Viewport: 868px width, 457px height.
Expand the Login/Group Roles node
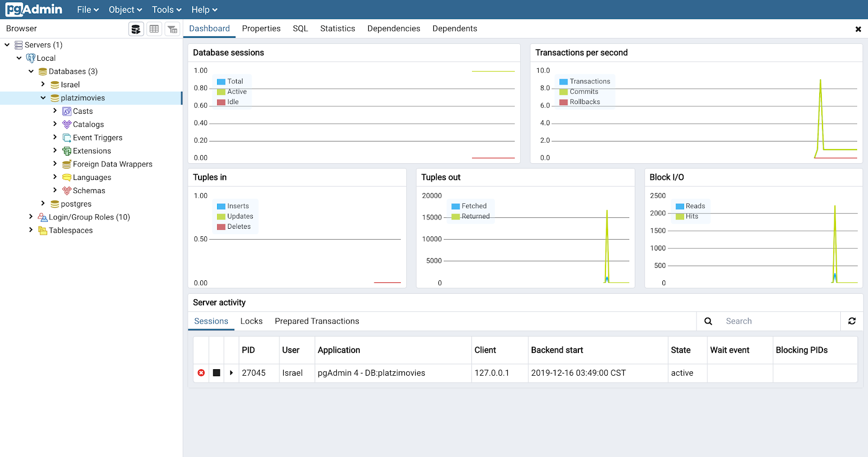coord(31,217)
